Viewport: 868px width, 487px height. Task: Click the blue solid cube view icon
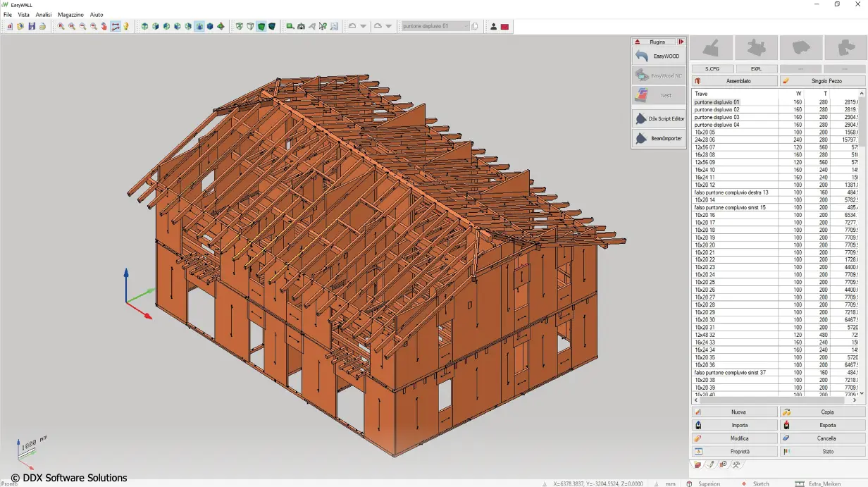[x=210, y=26]
